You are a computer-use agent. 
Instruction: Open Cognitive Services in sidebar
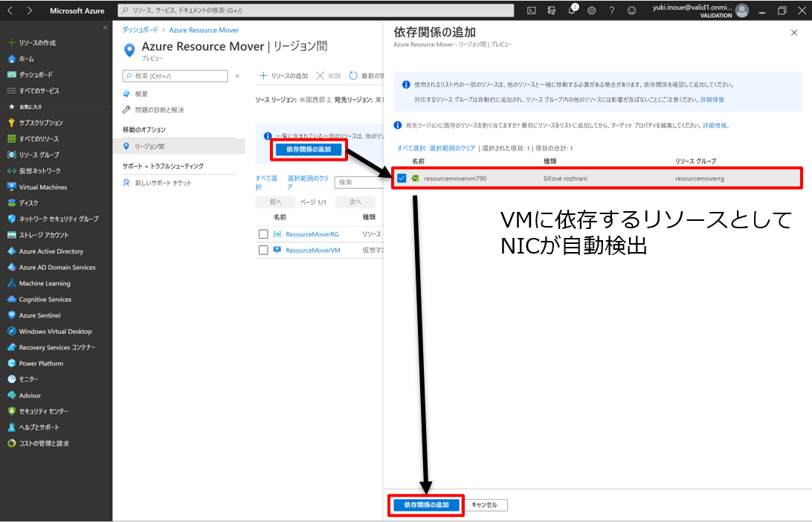(39, 300)
